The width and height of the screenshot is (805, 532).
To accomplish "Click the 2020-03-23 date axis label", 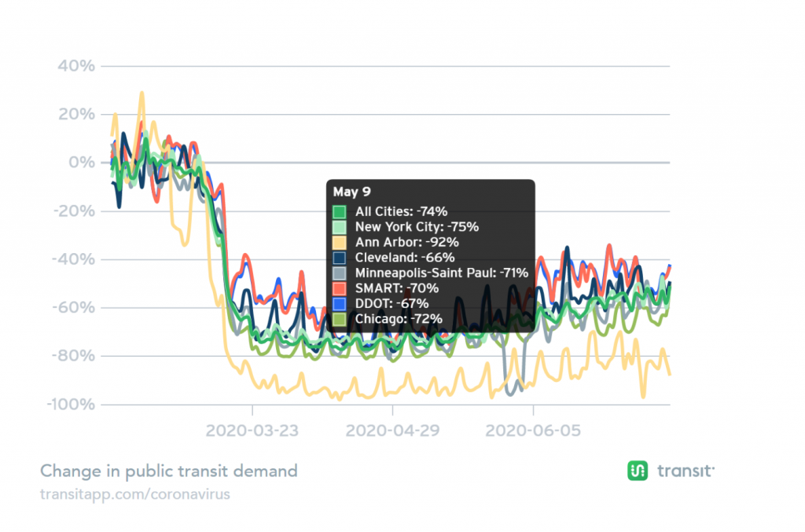I will [252, 431].
